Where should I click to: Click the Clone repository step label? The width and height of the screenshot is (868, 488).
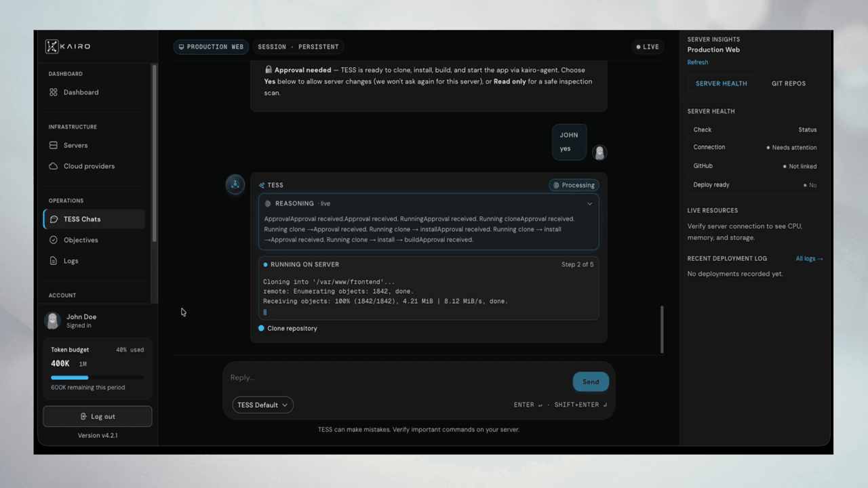pos(292,328)
